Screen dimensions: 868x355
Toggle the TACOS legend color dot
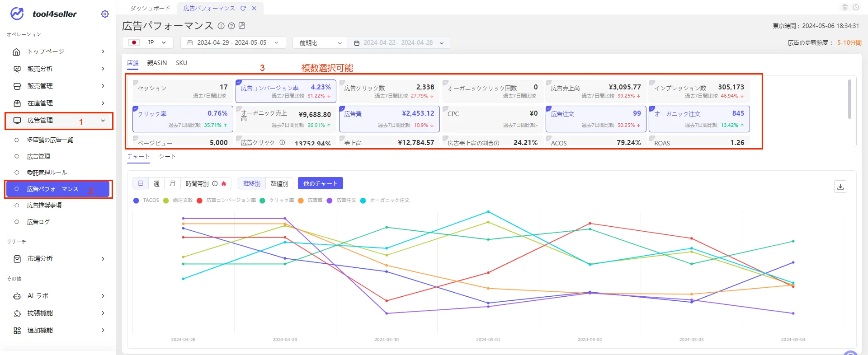click(x=136, y=201)
